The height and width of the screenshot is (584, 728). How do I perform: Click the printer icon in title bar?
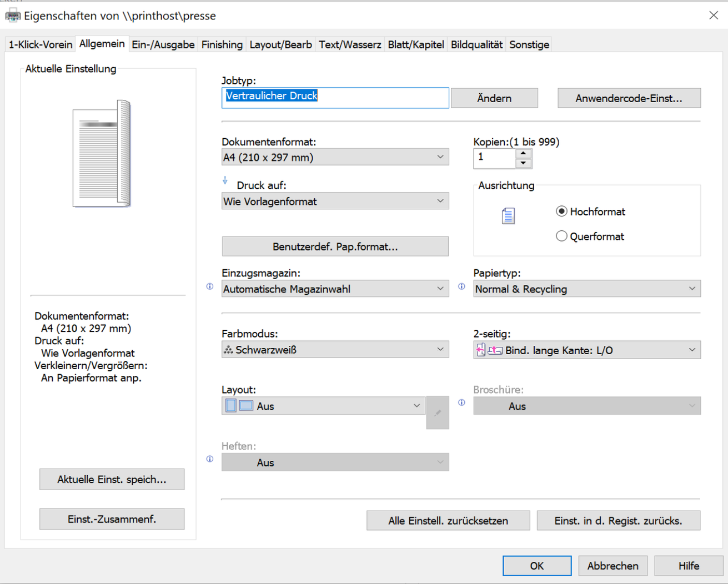pyautogui.click(x=12, y=16)
